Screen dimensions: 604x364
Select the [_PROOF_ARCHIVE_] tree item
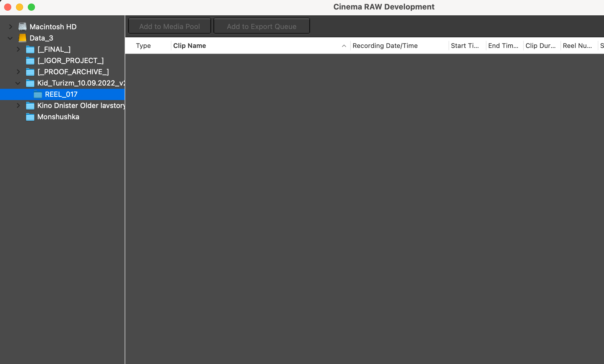pos(73,72)
